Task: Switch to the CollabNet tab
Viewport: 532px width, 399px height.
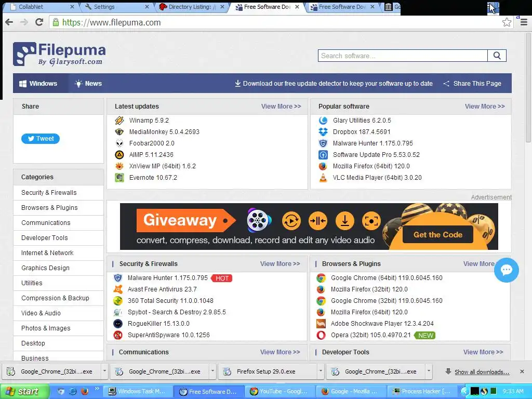Action: 41,7
